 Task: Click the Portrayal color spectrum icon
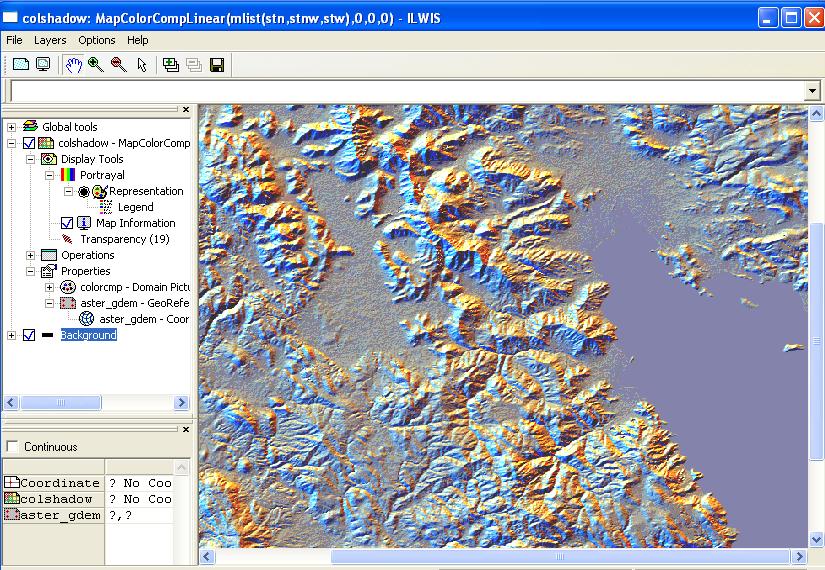click(68, 175)
